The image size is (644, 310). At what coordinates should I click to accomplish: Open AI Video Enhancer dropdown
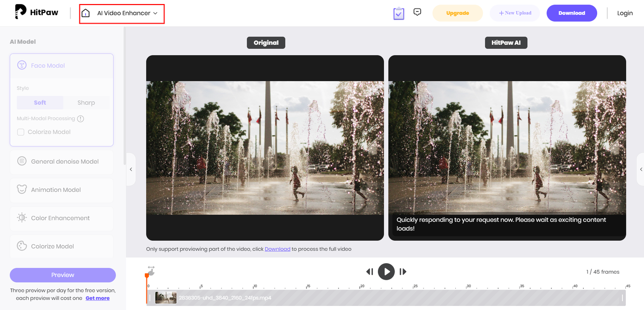(x=127, y=13)
